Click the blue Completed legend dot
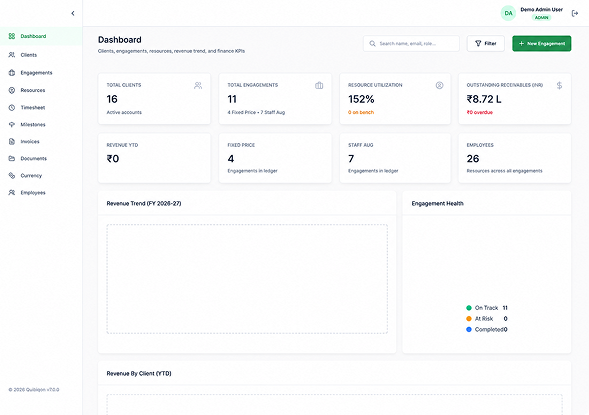 point(468,329)
